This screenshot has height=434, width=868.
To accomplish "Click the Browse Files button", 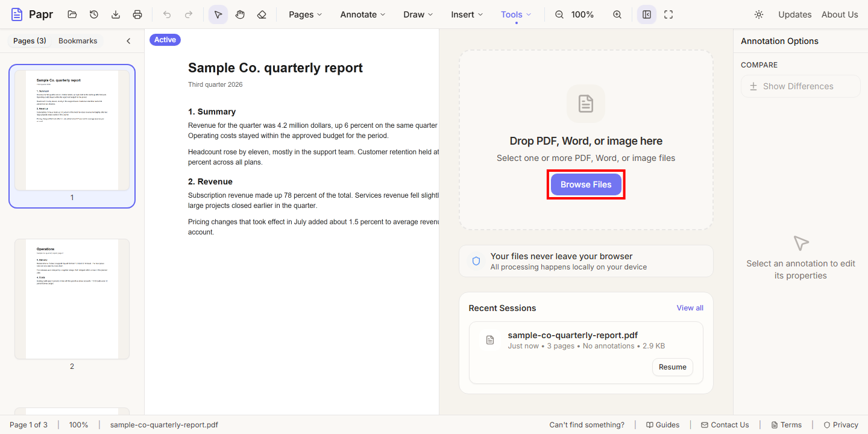I will tap(586, 184).
